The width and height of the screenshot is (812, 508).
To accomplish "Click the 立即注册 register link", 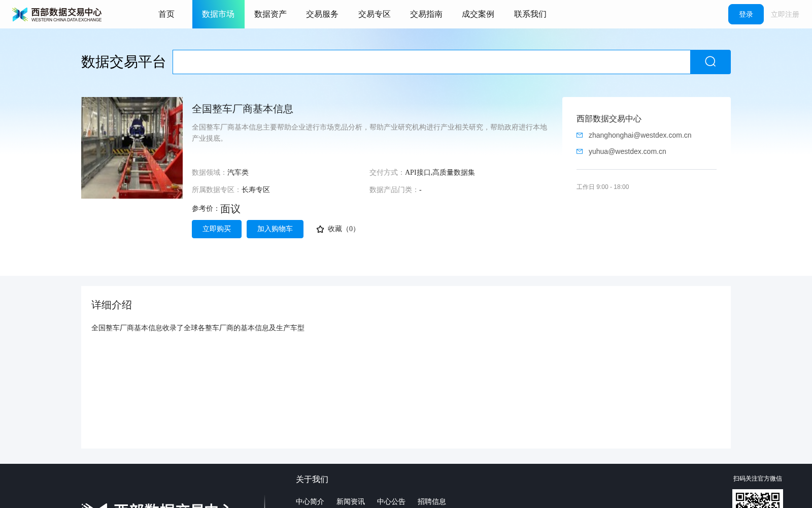I will tap(785, 14).
